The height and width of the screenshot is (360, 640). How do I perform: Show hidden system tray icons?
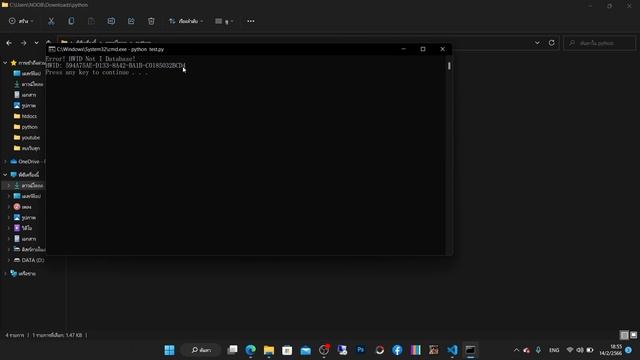click(516, 350)
